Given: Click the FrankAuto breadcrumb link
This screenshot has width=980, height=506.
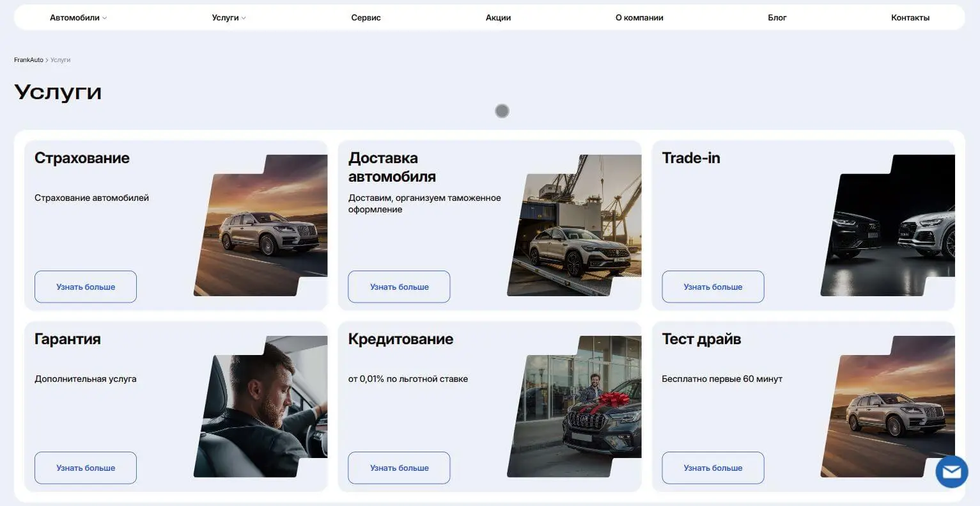Looking at the screenshot, I should [29, 60].
